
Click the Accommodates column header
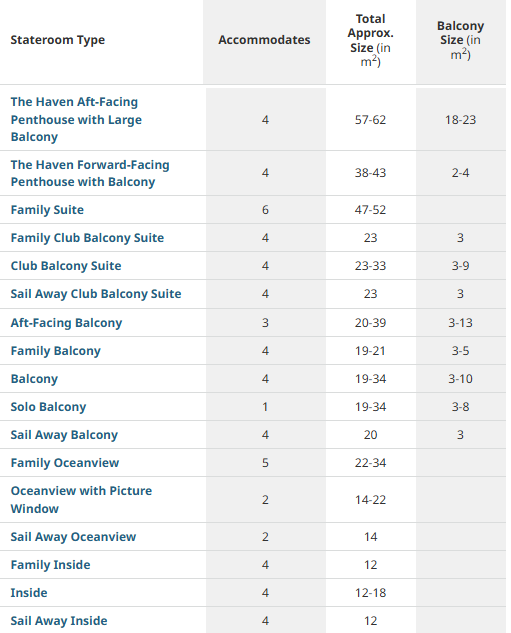tap(264, 40)
